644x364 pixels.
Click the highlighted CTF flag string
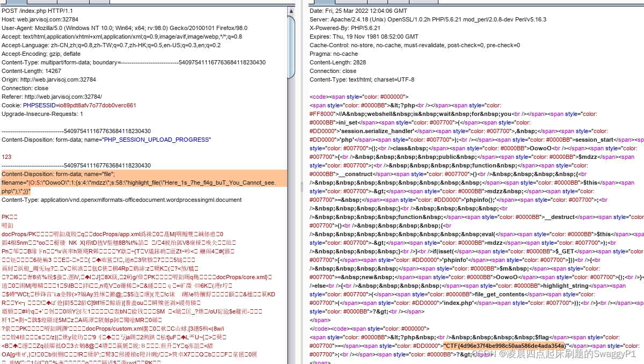click(504, 346)
